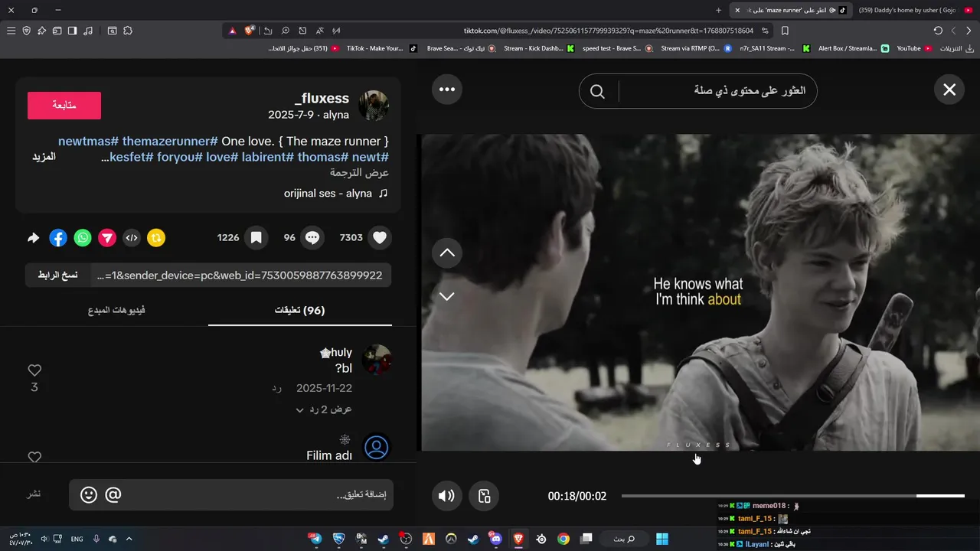Image resolution: width=980 pixels, height=551 pixels.
Task: Click the نسخ الرابط copy link button
Action: 58,275
